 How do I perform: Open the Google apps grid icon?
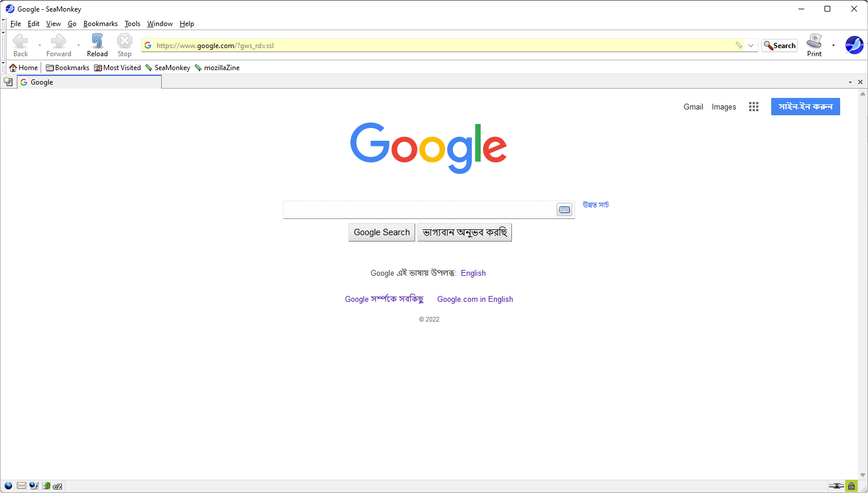[754, 107]
